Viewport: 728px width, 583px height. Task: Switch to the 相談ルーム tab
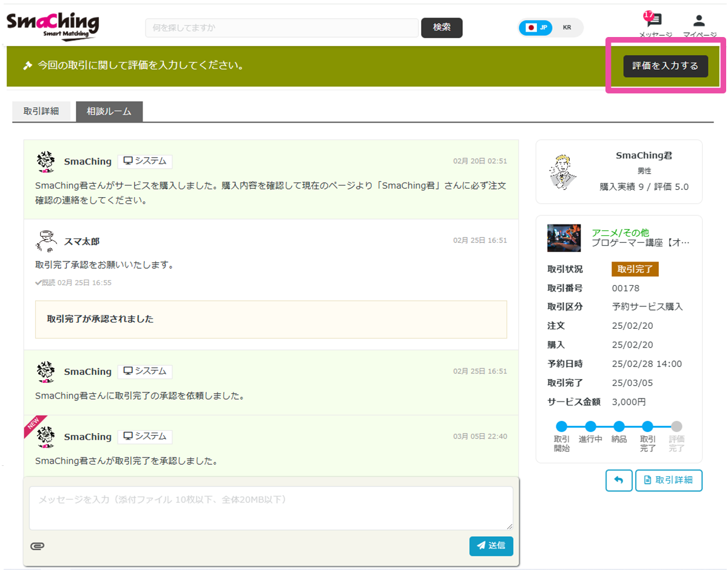109,111
